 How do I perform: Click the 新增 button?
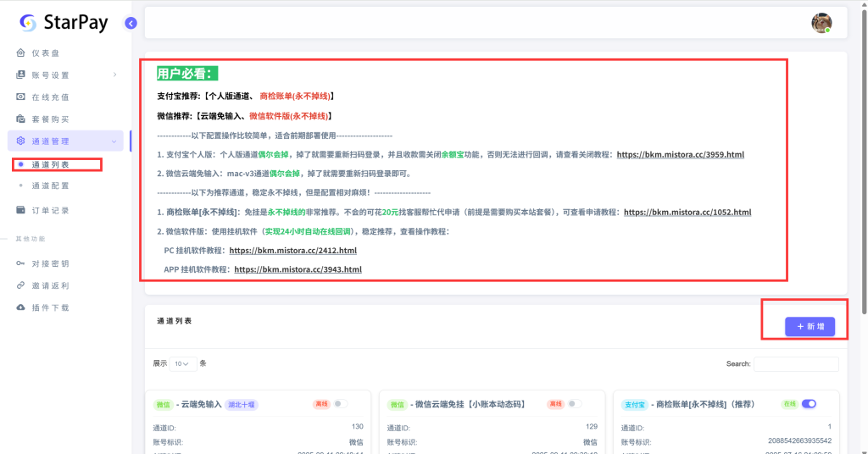coord(810,327)
